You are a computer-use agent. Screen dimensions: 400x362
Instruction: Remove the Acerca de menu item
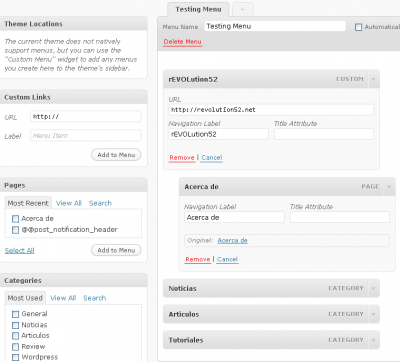[x=198, y=259]
